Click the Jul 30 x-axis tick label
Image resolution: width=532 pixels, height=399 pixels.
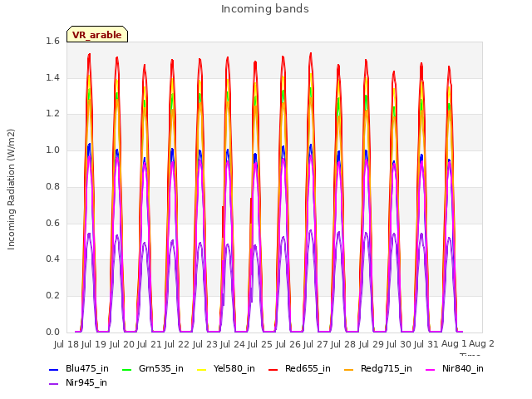click(x=399, y=344)
